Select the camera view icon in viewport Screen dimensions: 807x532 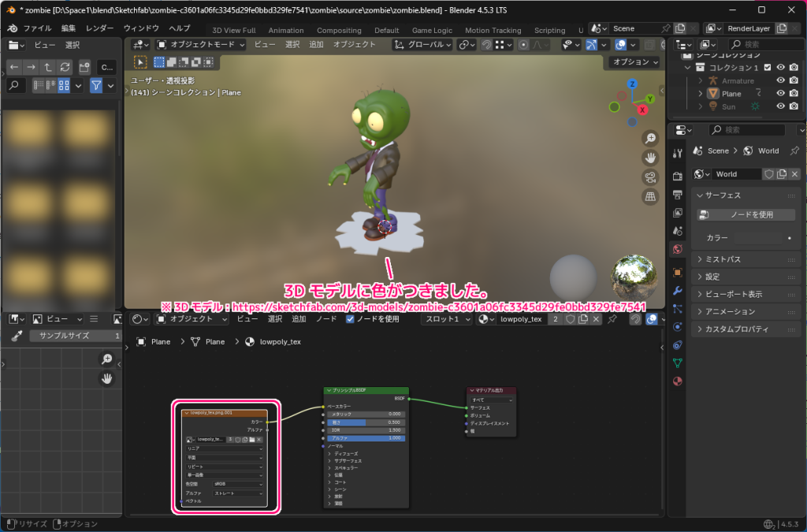coord(649,177)
